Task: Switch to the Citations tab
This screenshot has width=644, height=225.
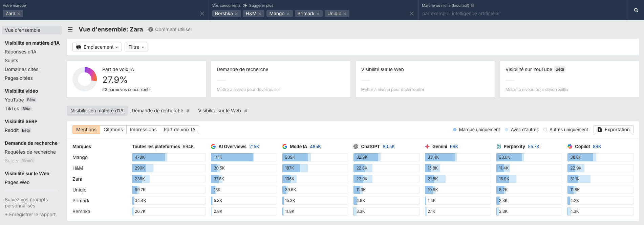Action: click(x=113, y=130)
